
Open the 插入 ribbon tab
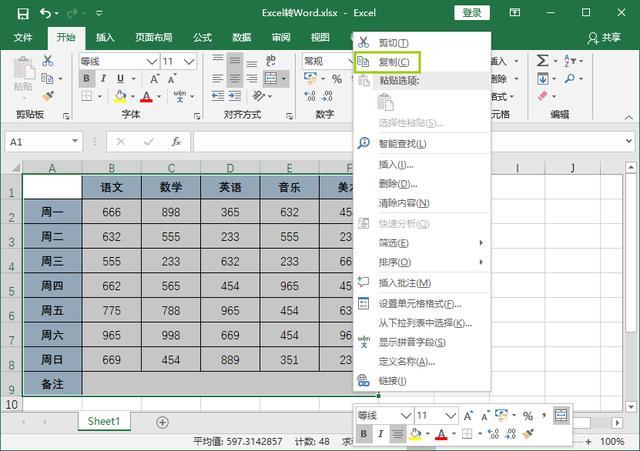point(105,38)
